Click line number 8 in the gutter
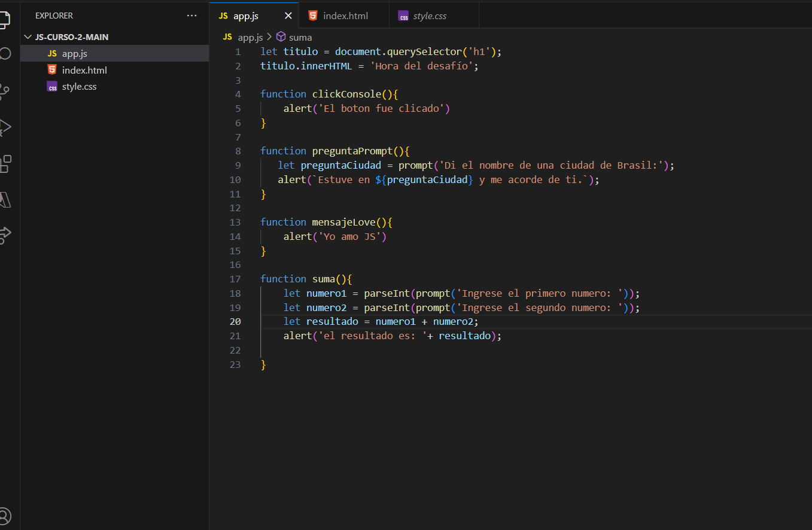This screenshot has height=530, width=812. [238, 151]
